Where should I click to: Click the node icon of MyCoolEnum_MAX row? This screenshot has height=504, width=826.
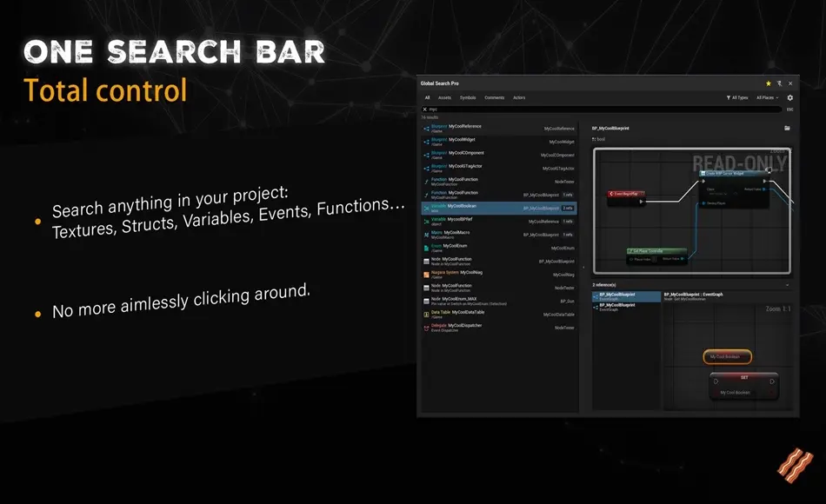click(426, 302)
